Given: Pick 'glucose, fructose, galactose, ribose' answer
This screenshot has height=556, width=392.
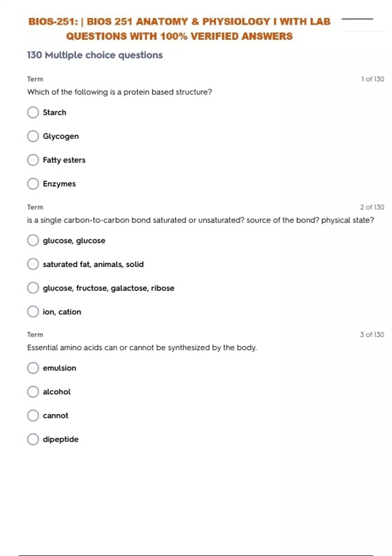Looking at the screenshot, I should point(33,288).
